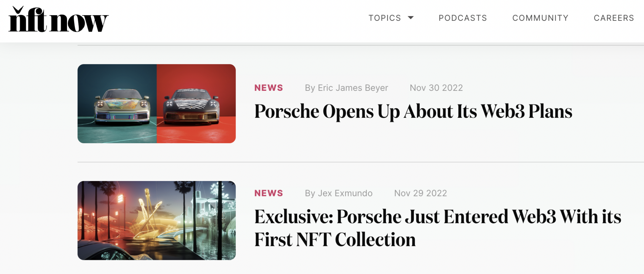The height and width of the screenshot is (274, 644).
Task: Click the nft now logo
Action: point(58,20)
